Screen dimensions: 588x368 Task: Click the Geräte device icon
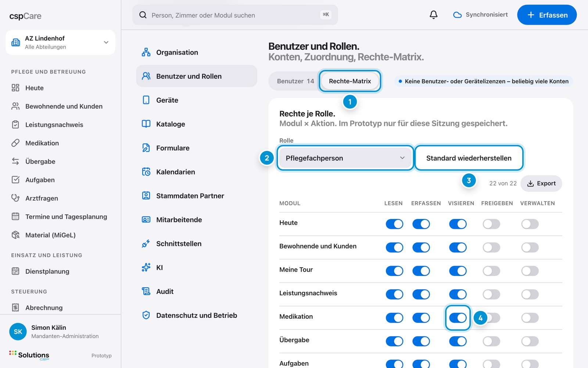point(146,100)
